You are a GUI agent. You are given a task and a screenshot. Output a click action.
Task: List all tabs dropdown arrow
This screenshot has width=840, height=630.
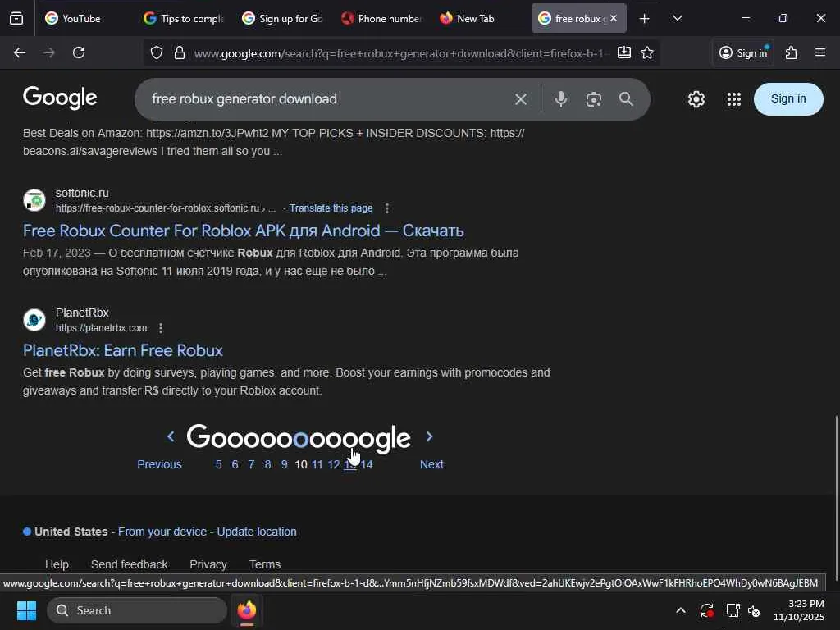[677, 19]
